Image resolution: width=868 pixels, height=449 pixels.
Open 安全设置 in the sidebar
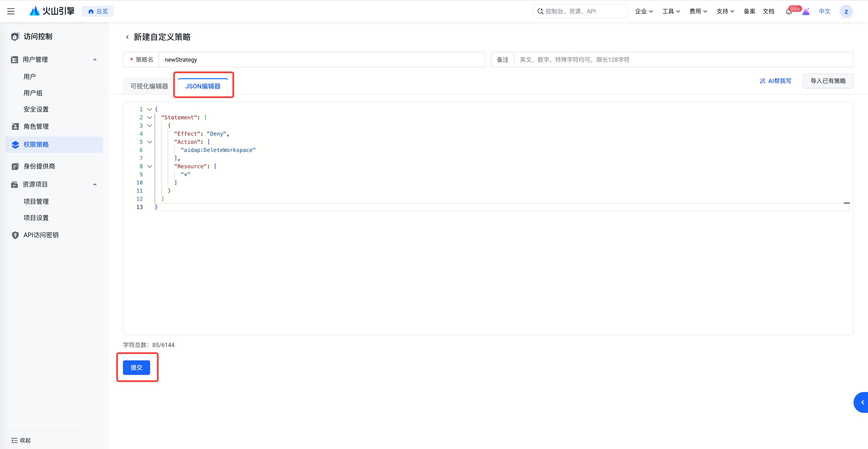point(36,109)
